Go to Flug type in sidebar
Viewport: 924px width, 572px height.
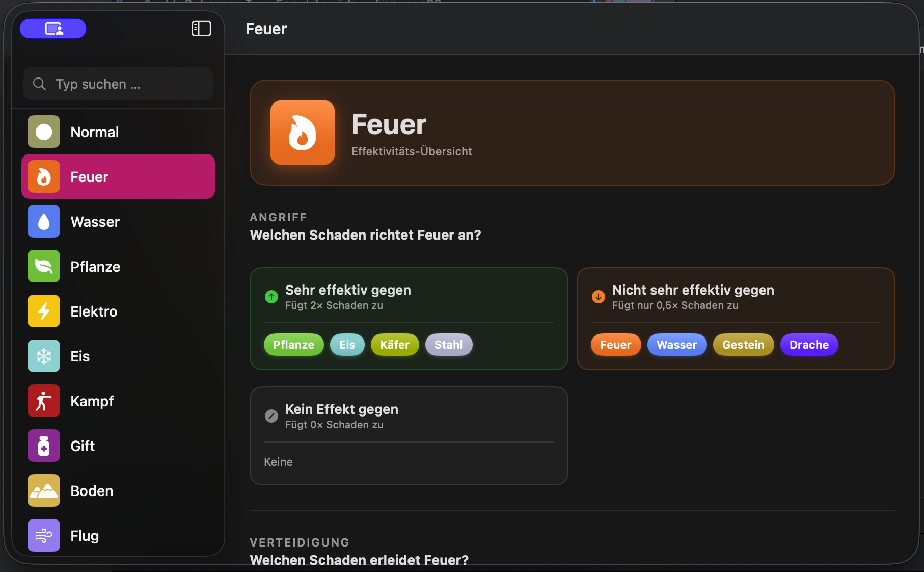click(x=118, y=535)
